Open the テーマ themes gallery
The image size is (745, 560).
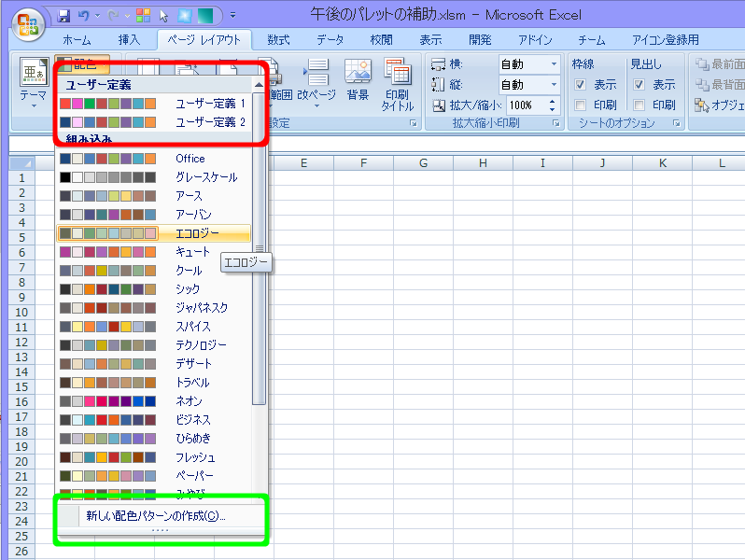[x=34, y=82]
